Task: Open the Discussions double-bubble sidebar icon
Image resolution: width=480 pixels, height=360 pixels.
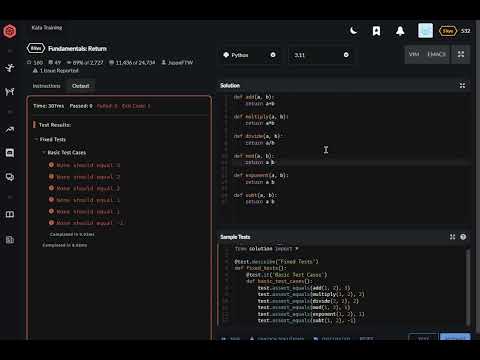Action: 10,177
